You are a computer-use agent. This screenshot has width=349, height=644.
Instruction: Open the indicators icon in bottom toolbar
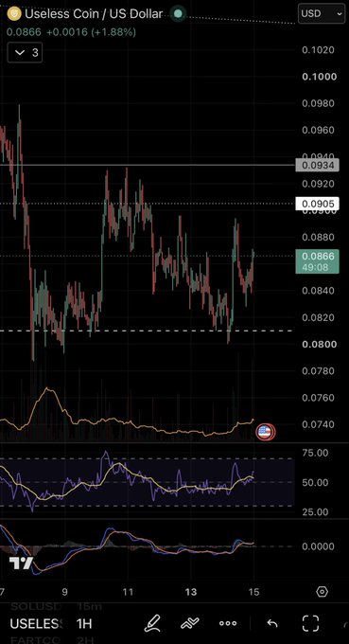(190, 623)
